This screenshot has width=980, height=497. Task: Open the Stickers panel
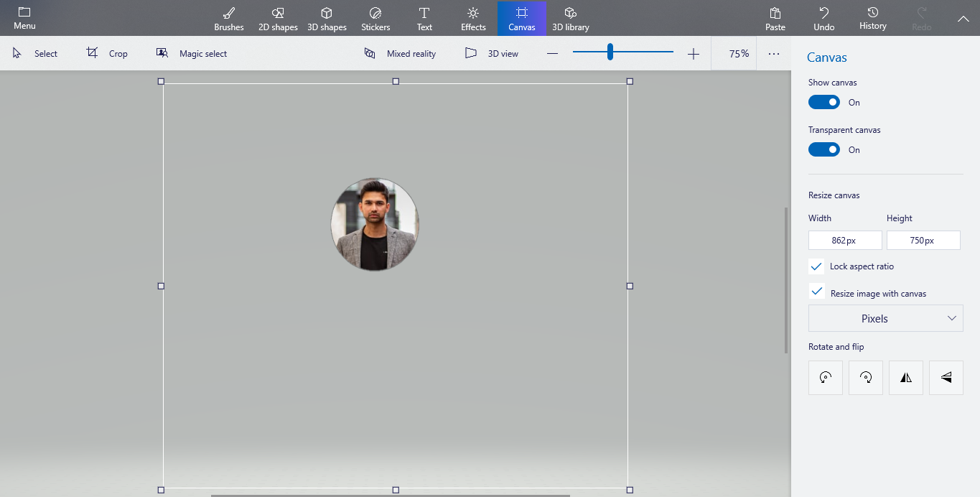(375, 18)
